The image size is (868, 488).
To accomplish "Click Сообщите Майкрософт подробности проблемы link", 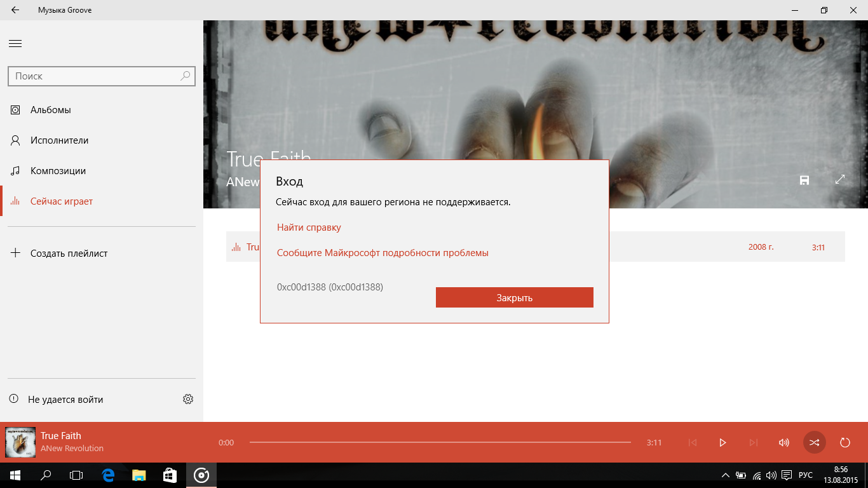I will 383,253.
